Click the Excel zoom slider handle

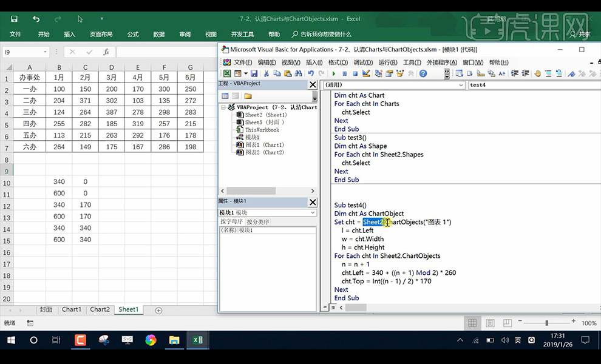(546, 323)
